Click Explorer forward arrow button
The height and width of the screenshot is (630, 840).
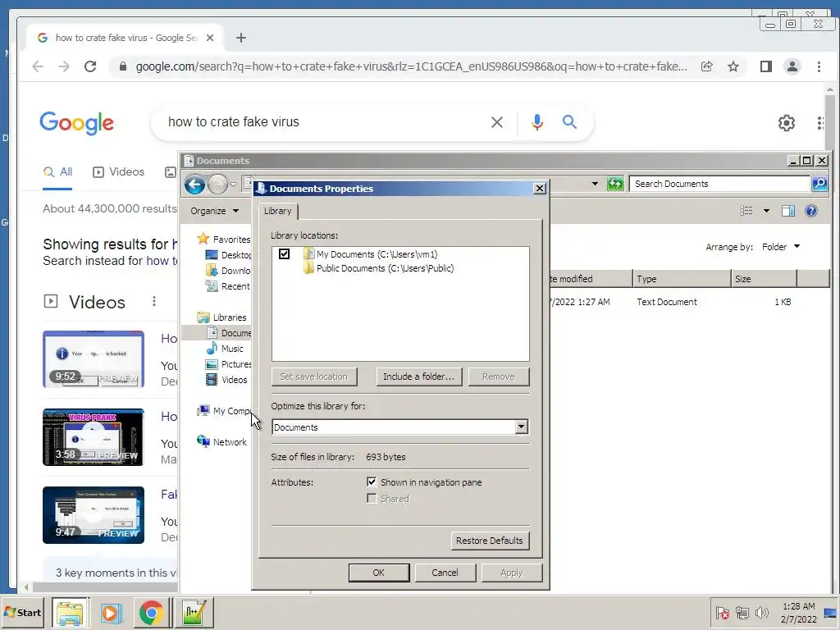tap(217, 185)
